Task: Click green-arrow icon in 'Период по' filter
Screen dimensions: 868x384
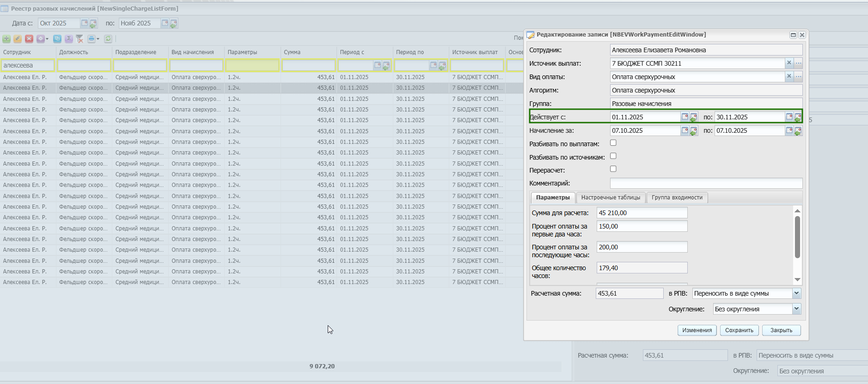Action: click(442, 66)
